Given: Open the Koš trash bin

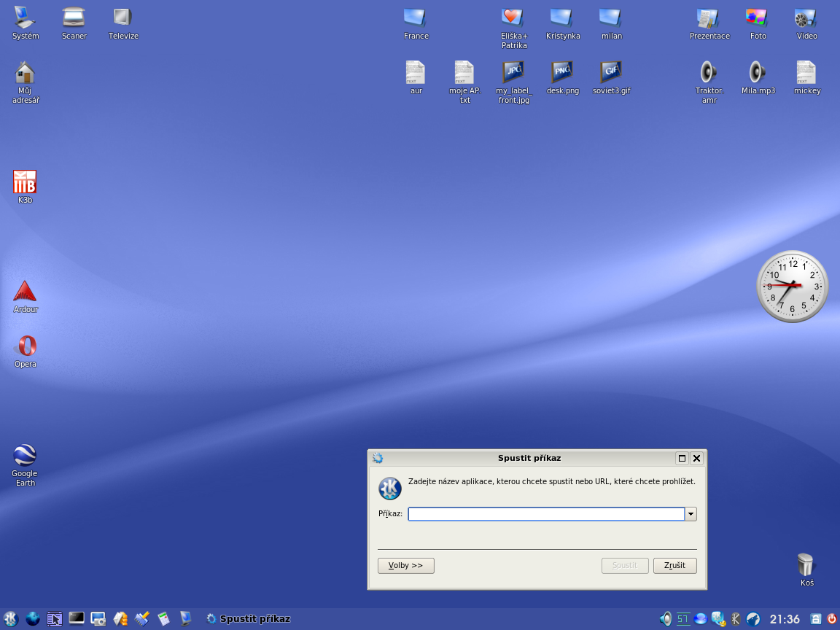Looking at the screenshot, I should (806, 565).
